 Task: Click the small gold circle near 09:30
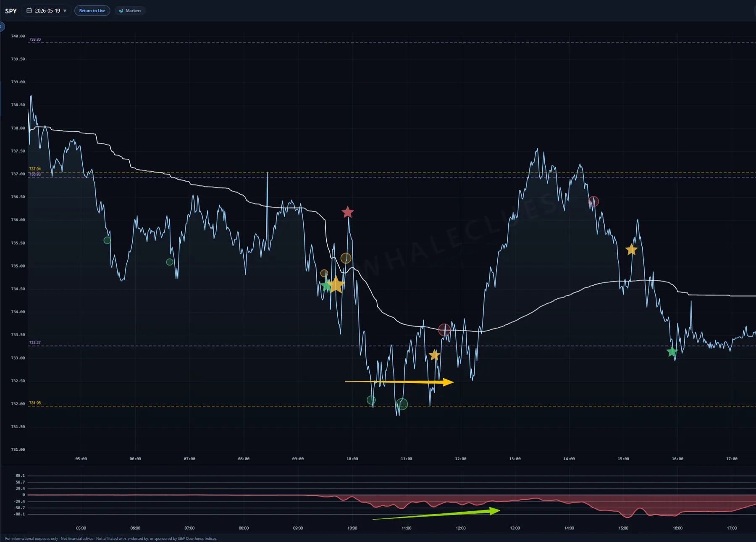(x=324, y=273)
